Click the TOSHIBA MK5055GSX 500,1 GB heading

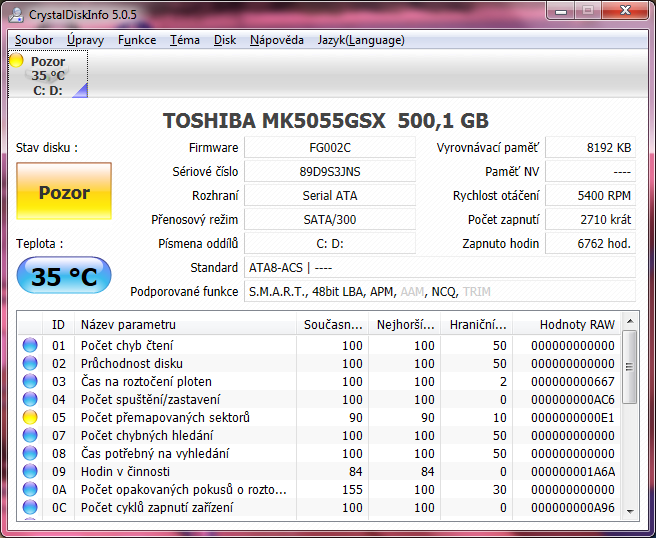325,121
